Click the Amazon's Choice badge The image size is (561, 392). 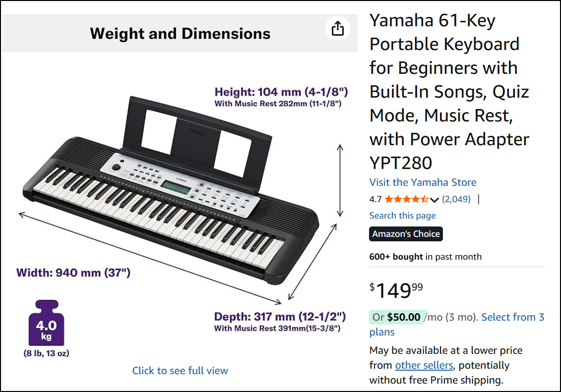406,234
